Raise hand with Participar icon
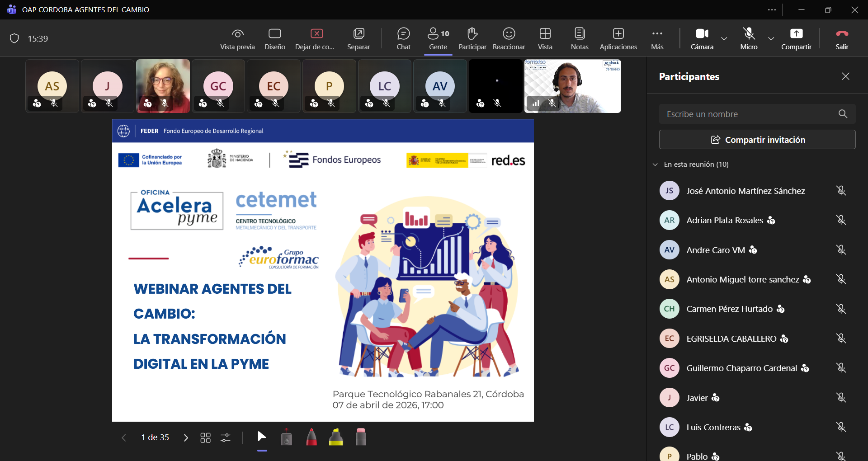 point(472,38)
